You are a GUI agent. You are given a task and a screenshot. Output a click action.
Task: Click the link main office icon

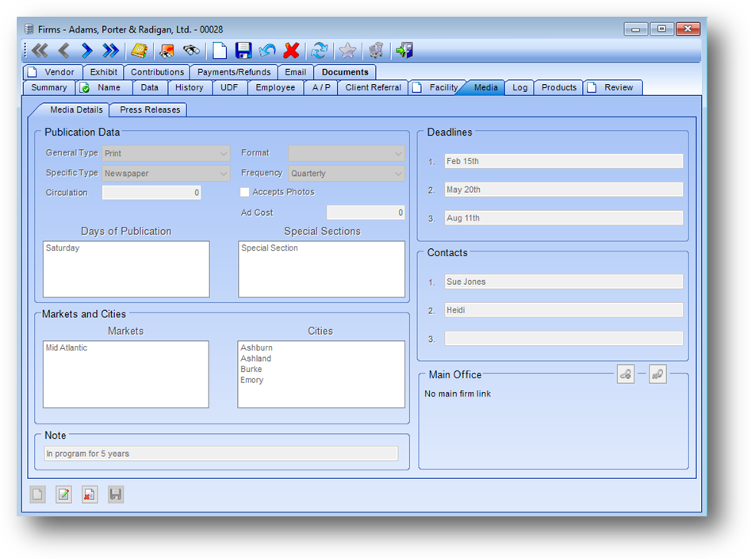point(626,374)
